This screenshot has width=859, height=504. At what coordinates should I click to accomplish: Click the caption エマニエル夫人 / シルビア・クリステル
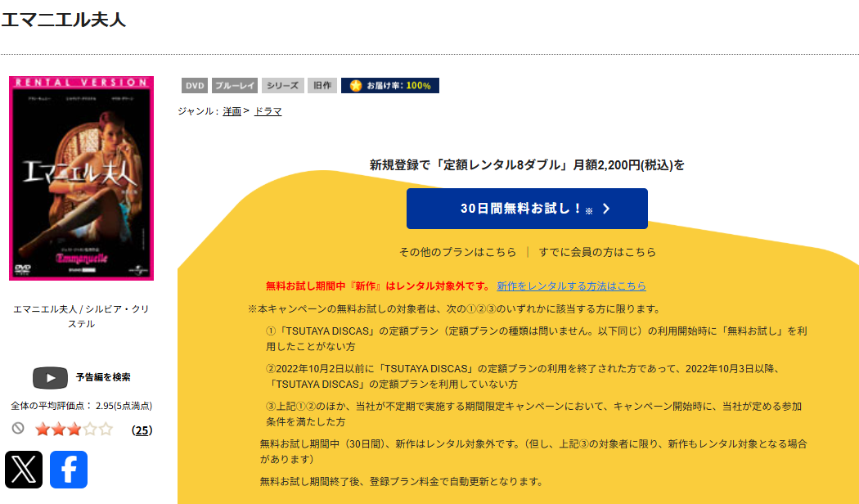pos(81,316)
